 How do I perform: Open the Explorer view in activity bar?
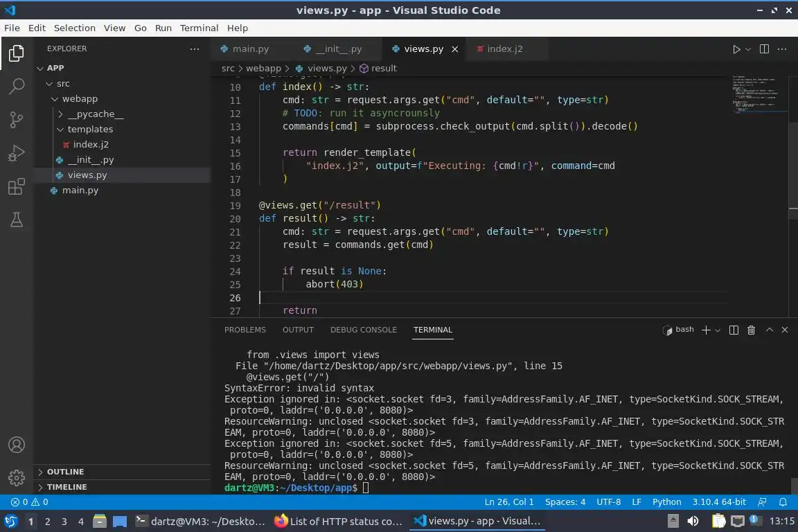17,53
